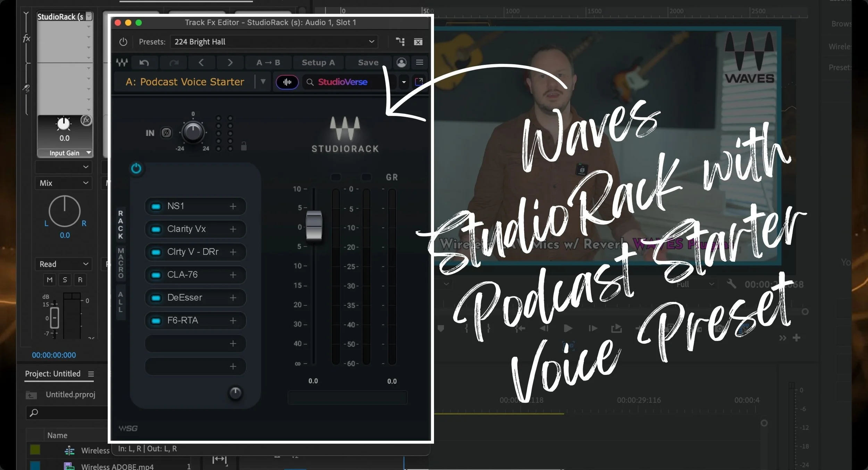Switch to the MACRO tab
This screenshot has height=470, width=868.
(x=120, y=263)
